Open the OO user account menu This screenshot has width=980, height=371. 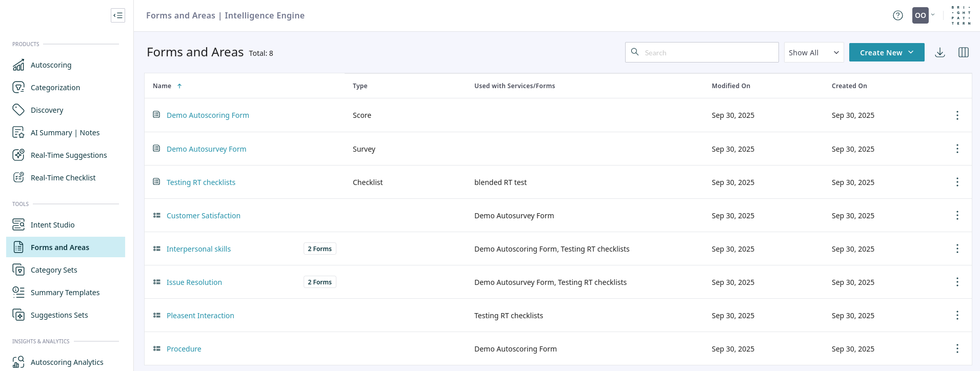tap(923, 15)
